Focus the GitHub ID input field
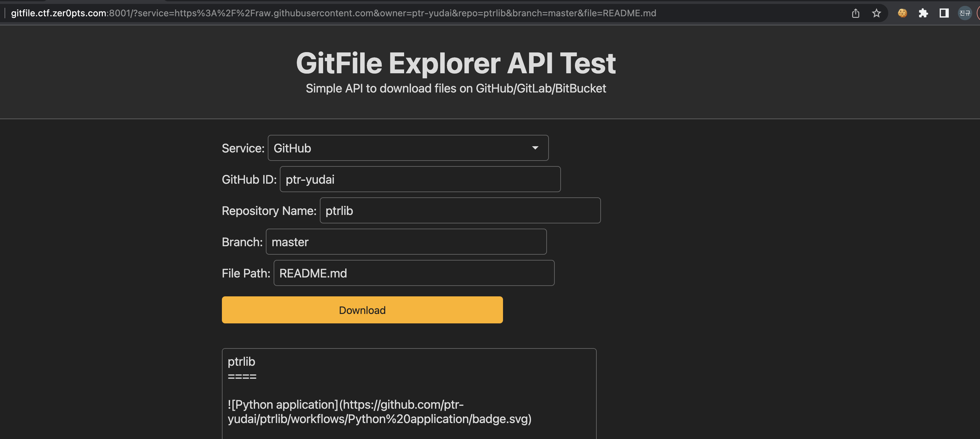This screenshot has height=439, width=980. coord(420,179)
